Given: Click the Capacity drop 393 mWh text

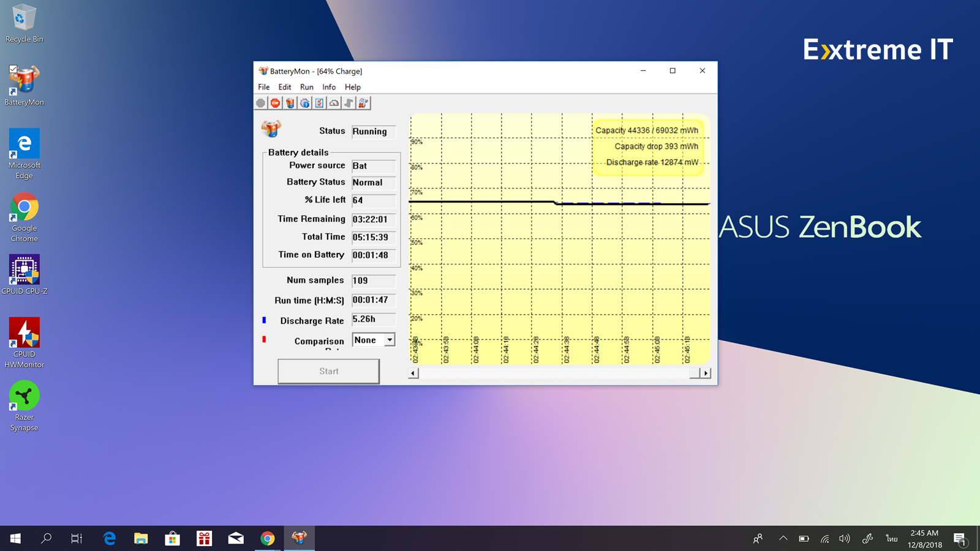Looking at the screenshot, I should (657, 146).
